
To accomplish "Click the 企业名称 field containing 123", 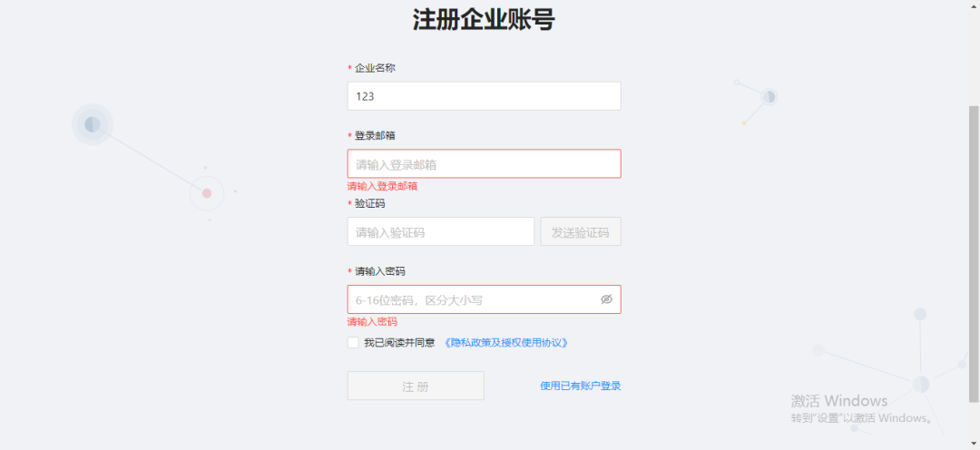I will coord(485,96).
